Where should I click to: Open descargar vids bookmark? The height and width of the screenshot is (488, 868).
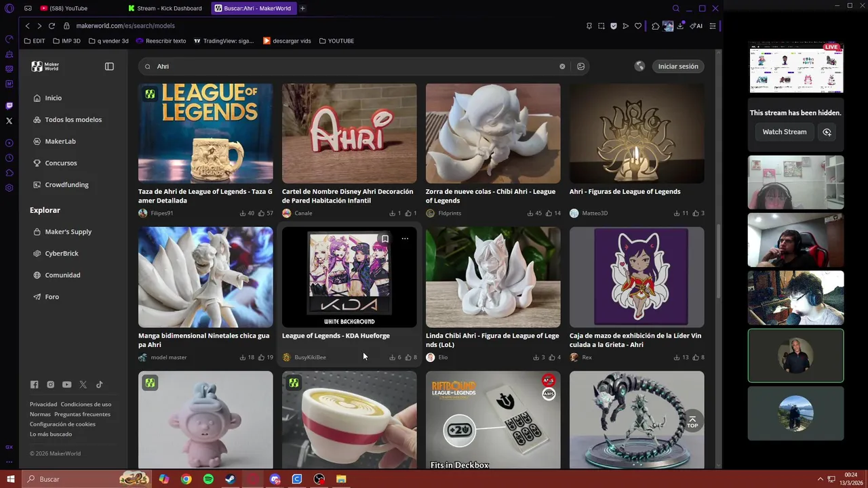coord(287,41)
